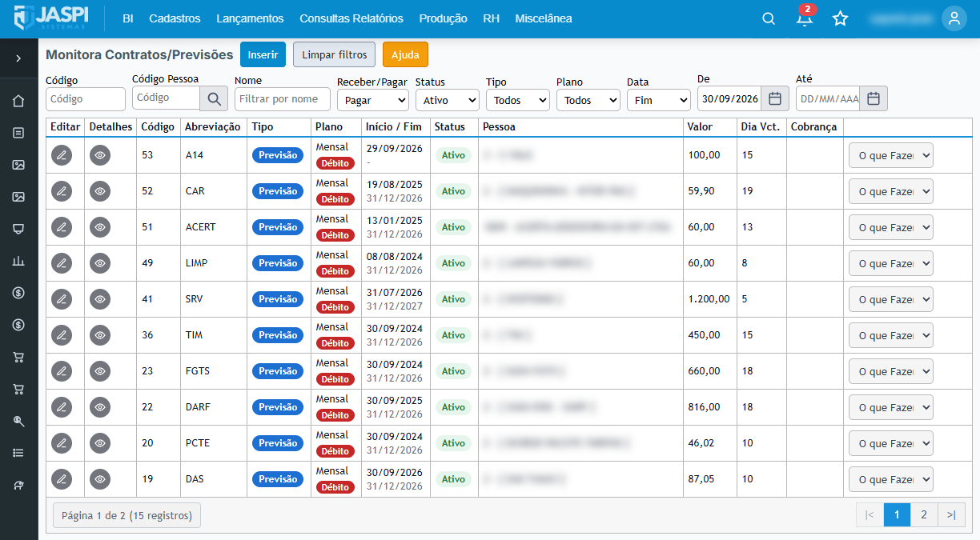Open the calendar picker for the Até date
The width and height of the screenshot is (980, 540).
(874, 98)
